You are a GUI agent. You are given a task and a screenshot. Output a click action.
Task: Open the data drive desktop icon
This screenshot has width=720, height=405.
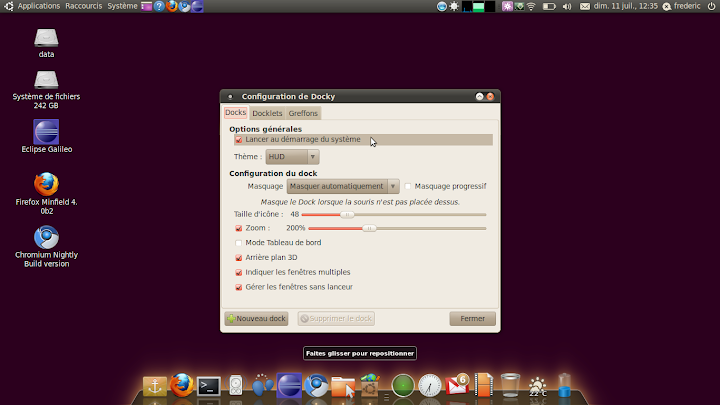click(x=46, y=43)
